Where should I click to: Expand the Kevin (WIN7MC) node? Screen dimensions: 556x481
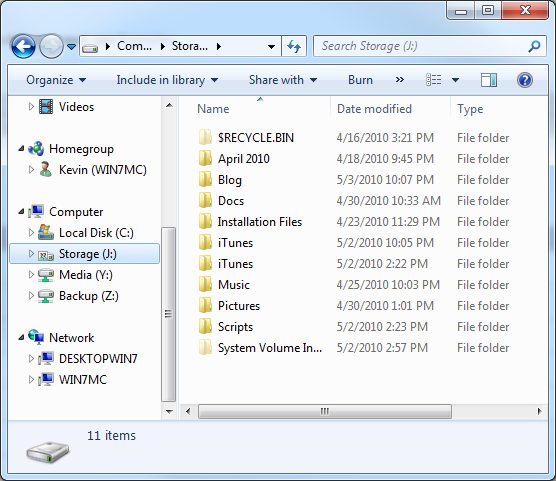coord(31,170)
